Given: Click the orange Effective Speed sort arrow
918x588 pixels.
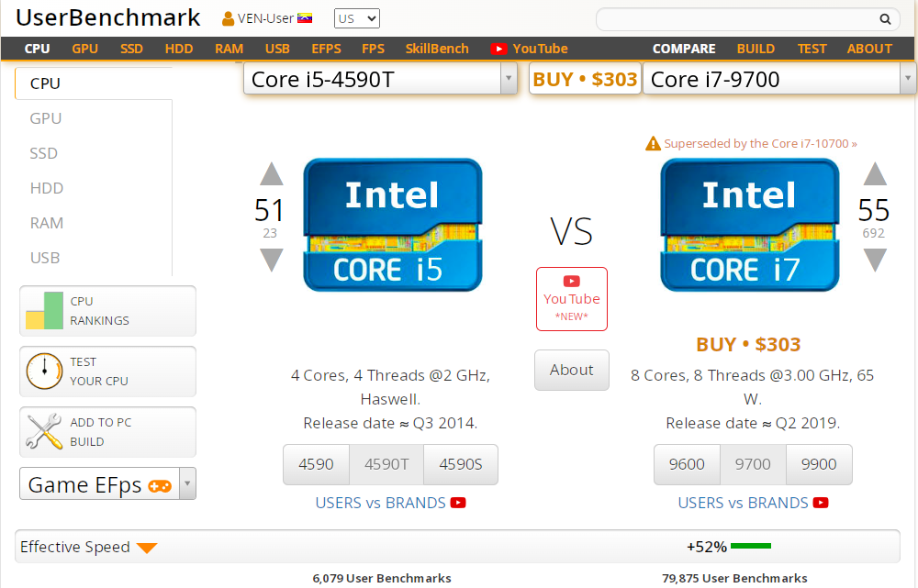Looking at the screenshot, I should [x=147, y=548].
